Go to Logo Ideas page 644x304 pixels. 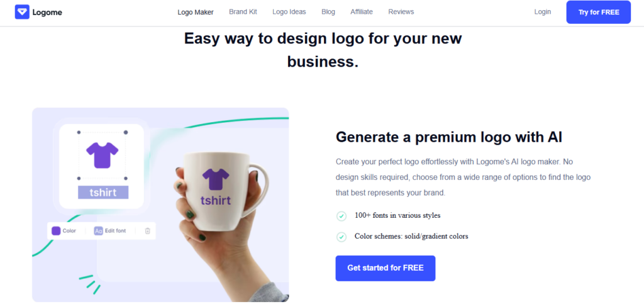pyautogui.click(x=289, y=12)
